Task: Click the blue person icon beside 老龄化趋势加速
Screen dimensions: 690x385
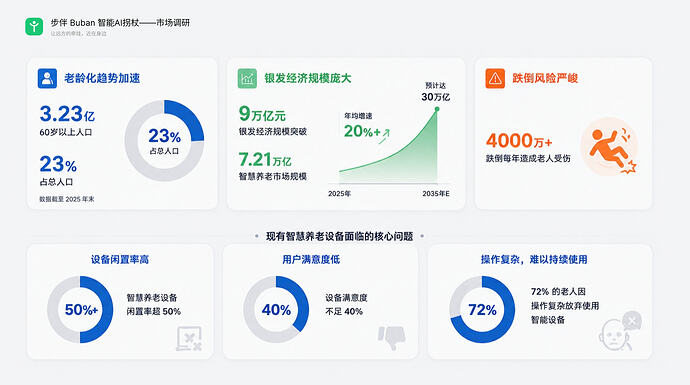Action: [47, 78]
